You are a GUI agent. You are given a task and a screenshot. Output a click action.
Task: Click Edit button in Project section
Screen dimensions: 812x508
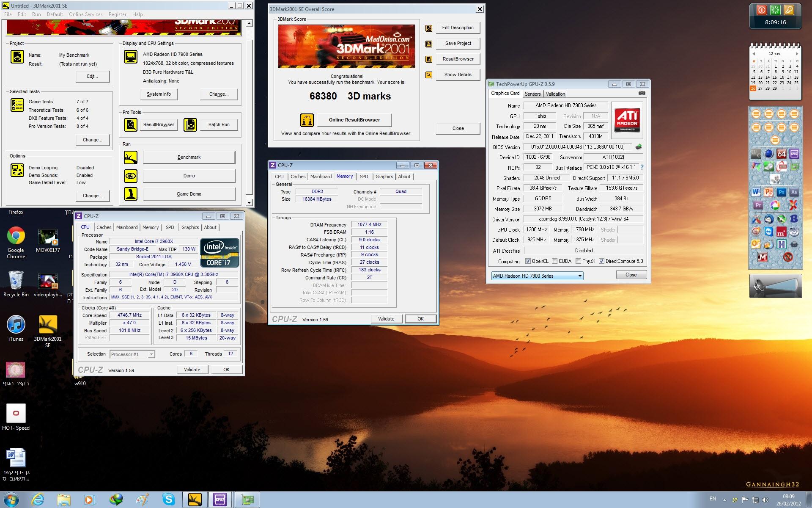point(93,77)
